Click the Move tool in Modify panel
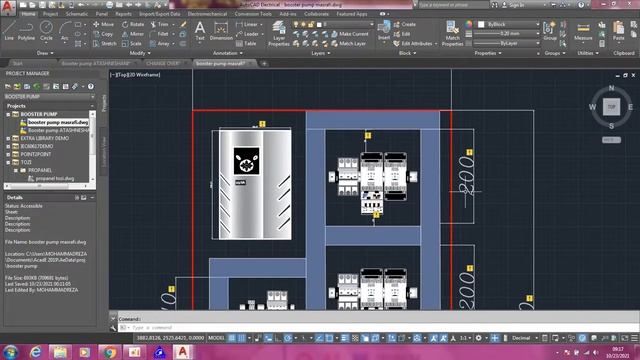Viewport: 640px width, 360px height. click(103, 24)
